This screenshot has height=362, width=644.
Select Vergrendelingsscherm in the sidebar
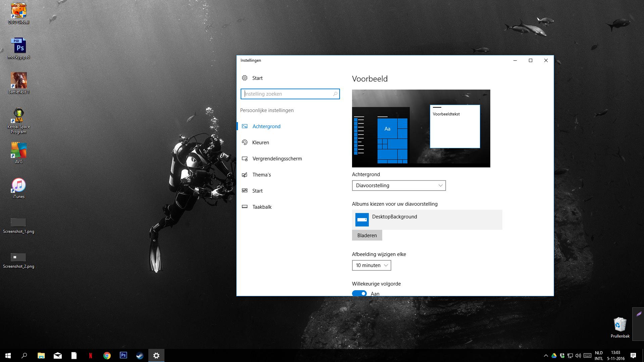[277, 159]
